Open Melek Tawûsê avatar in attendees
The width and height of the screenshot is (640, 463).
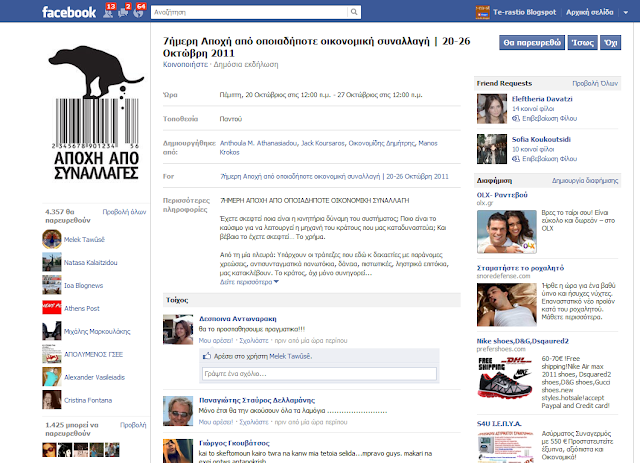(x=52, y=239)
